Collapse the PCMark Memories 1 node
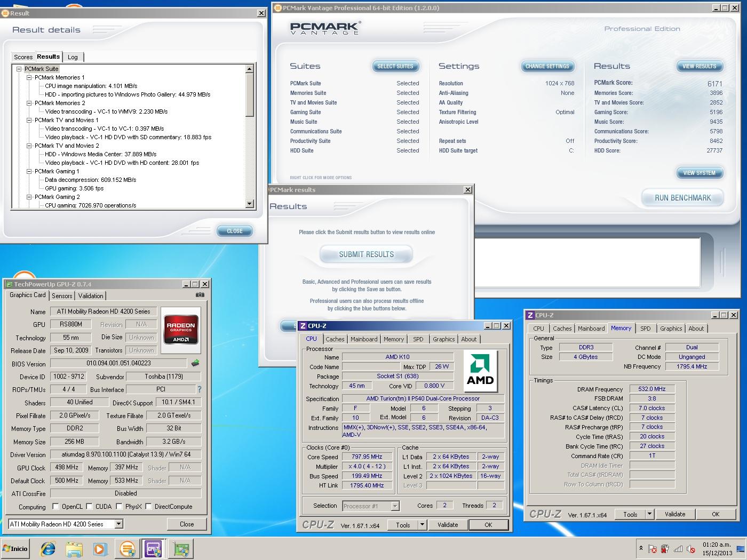 click(29, 77)
